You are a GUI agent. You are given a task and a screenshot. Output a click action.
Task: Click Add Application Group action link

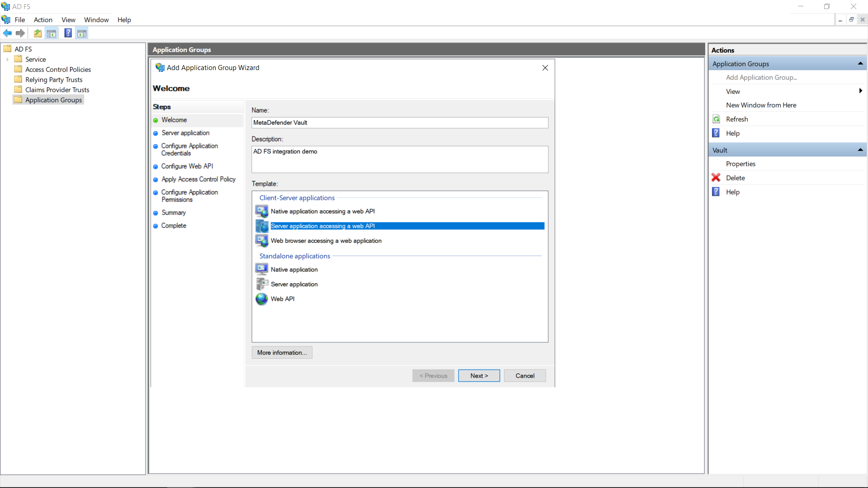761,77
